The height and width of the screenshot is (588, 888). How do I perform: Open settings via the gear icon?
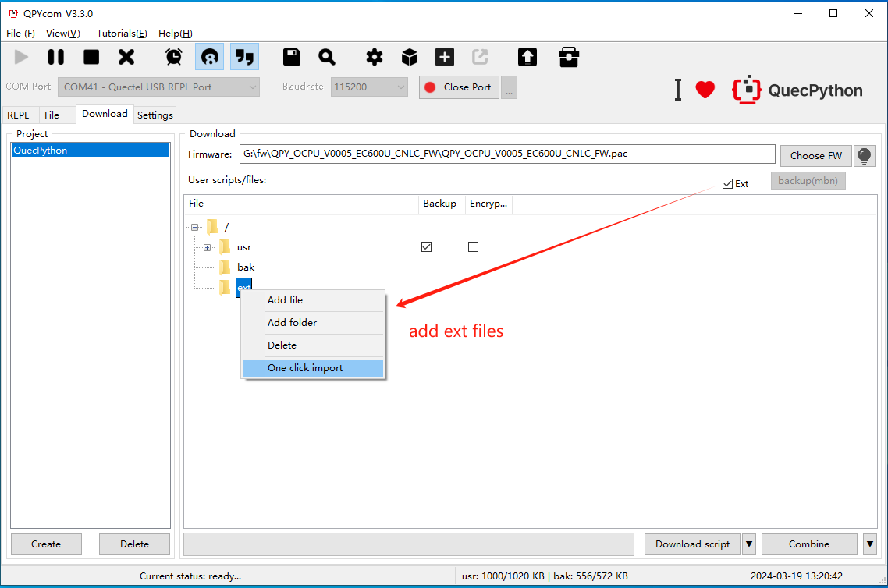pyautogui.click(x=375, y=57)
